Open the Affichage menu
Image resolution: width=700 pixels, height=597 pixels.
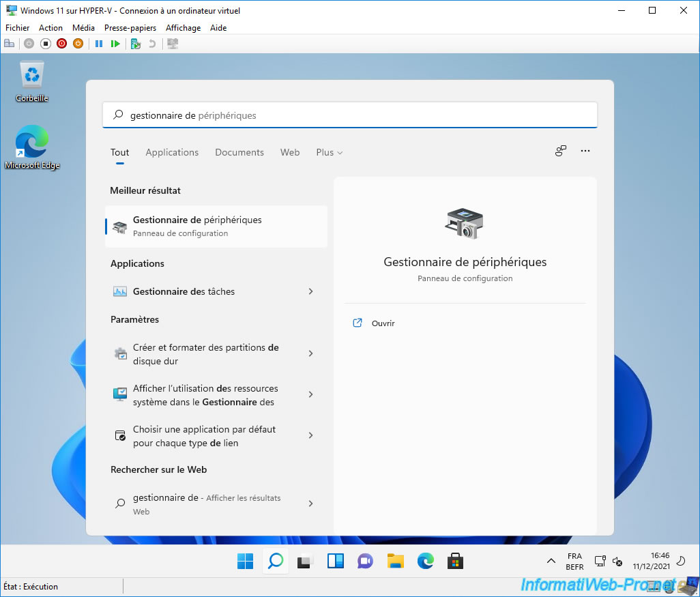click(183, 28)
